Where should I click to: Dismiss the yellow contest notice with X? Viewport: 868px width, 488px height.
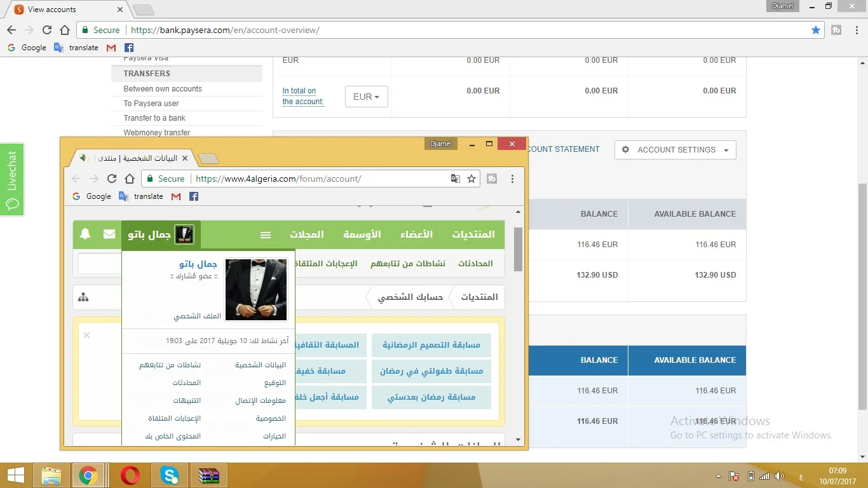(x=87, y=335)
